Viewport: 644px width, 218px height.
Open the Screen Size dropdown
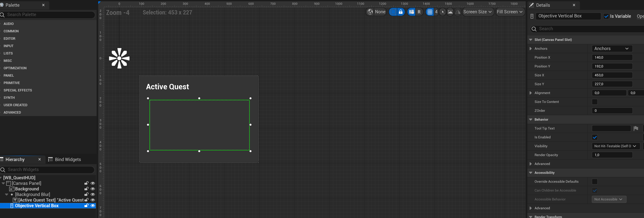click(478, 12)
